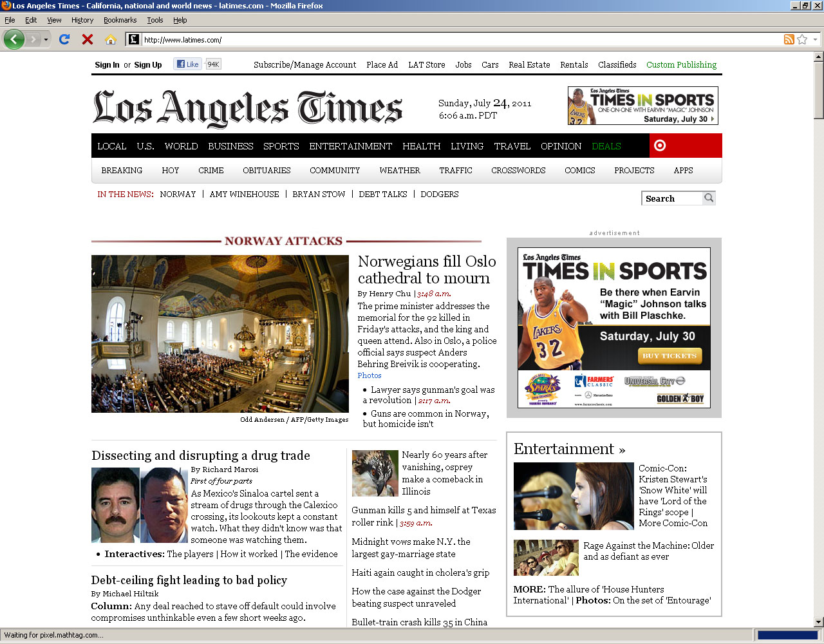
Task: Open the Edit menu
Action: [31, 20]
